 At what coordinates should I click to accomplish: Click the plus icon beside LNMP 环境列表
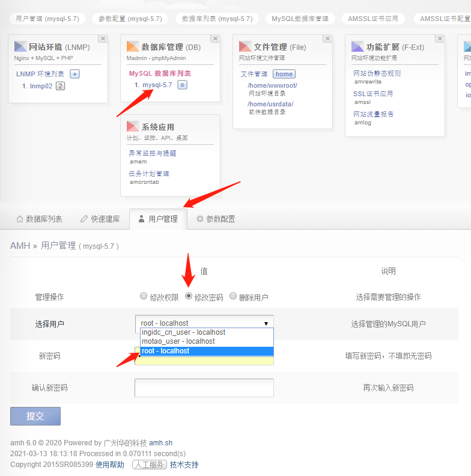tap(74, 74)
